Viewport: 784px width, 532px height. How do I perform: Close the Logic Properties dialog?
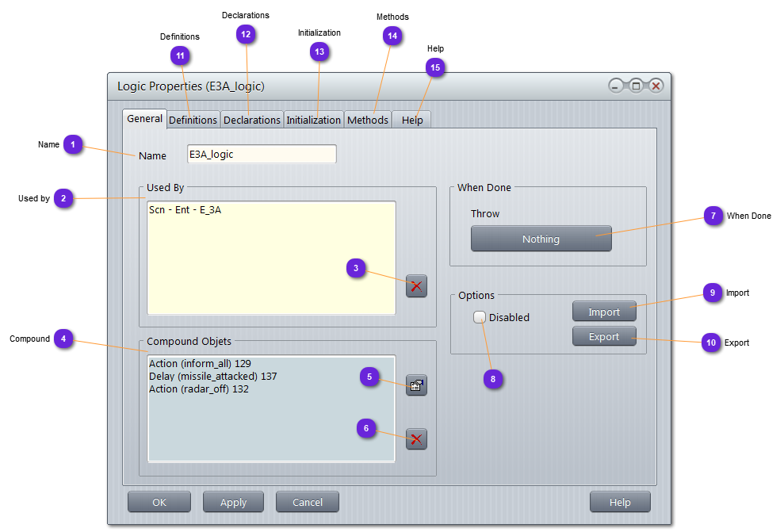click(656, 86)
